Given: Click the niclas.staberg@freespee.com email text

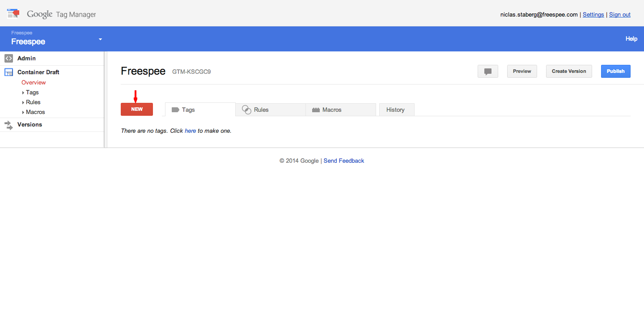Looking at the screenshot, I should [539, 15].
